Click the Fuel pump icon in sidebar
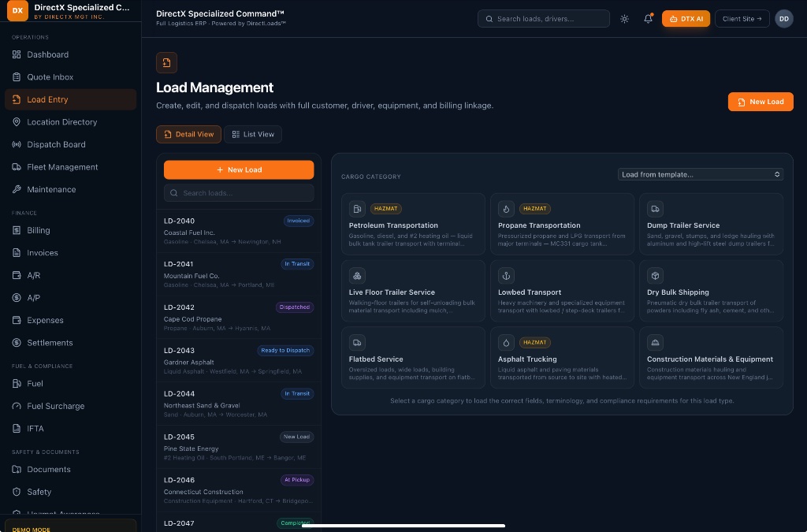807x532 pixels. click(17, 383)
